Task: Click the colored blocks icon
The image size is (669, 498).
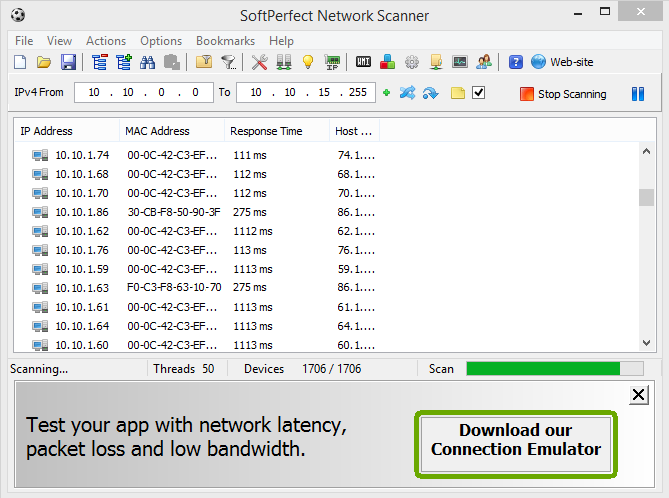Action: [x=387, y=62]
